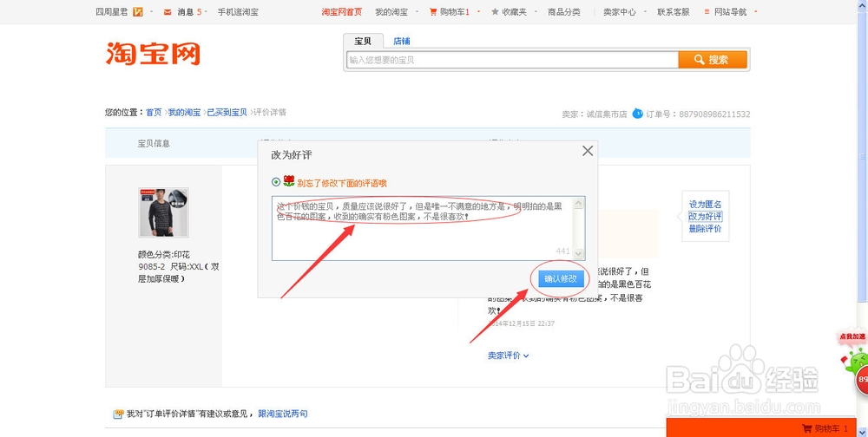
Task: Click the 输入您想要的宝贝 search field
Action: coord(512,60)
